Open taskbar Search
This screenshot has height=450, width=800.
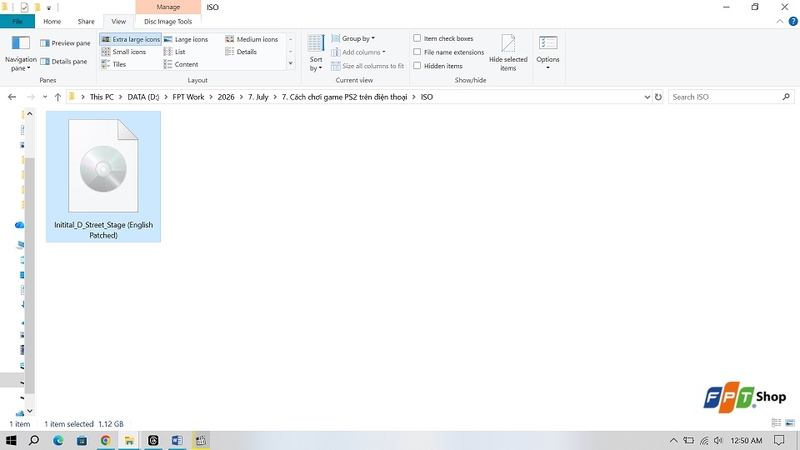tap(34, 440)
